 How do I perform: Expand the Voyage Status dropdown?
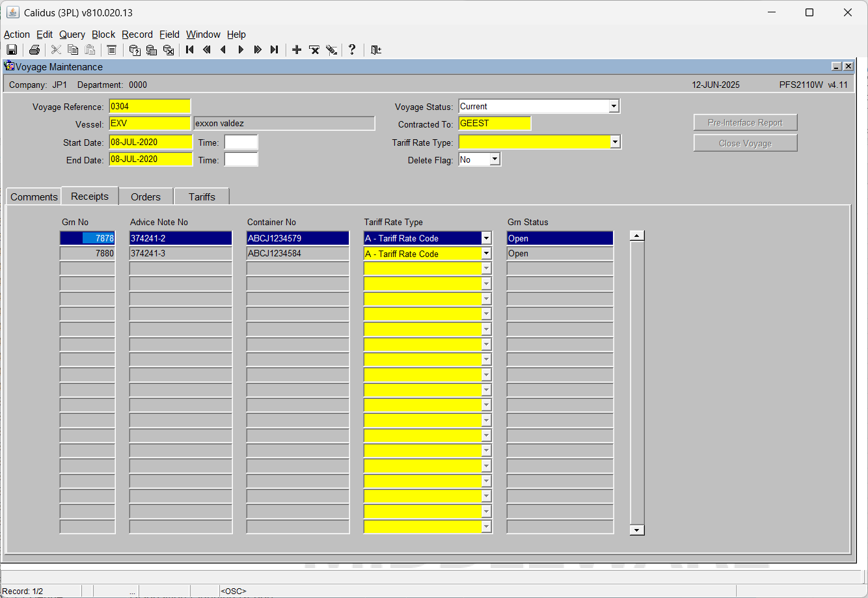pyautogui.click(x=614, y=106)
